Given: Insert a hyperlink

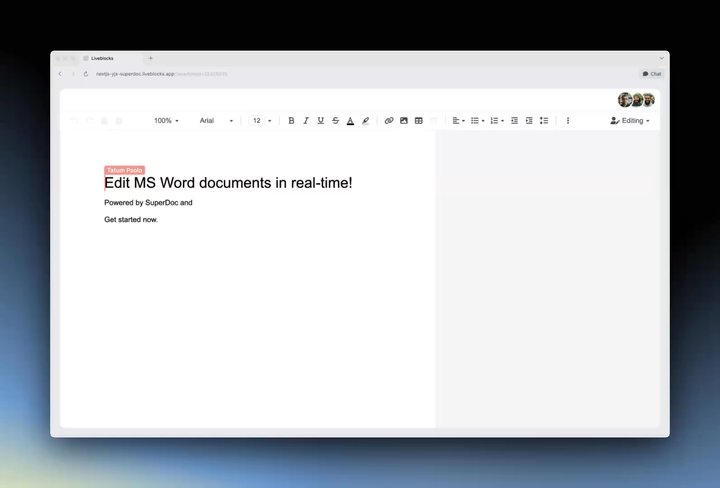Looking at the screenshot, I should coord(389,121).
